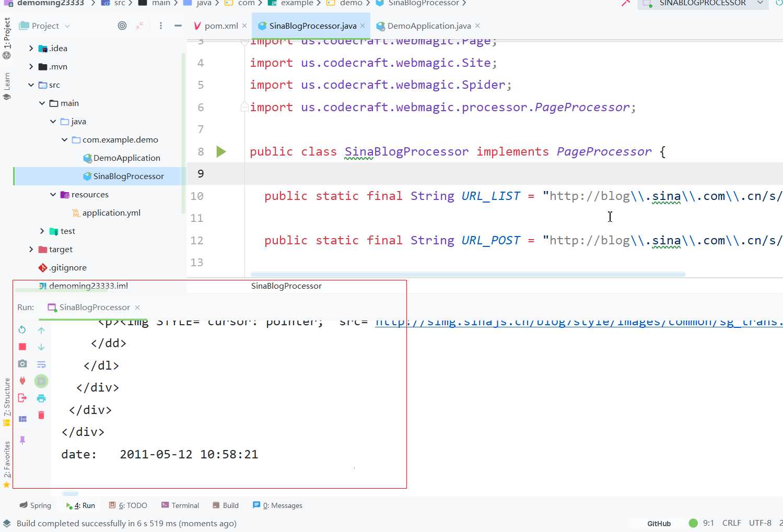Locate the opened file in Project tree
The width and height of the screenshot is (783, 532).
click(122, 26)
